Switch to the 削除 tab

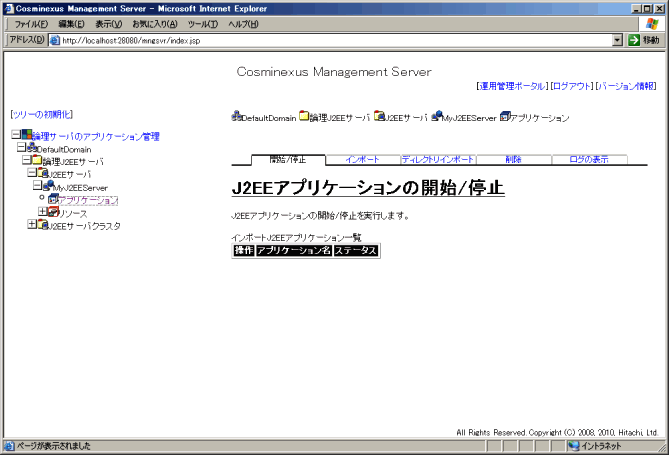pos(514,160)
